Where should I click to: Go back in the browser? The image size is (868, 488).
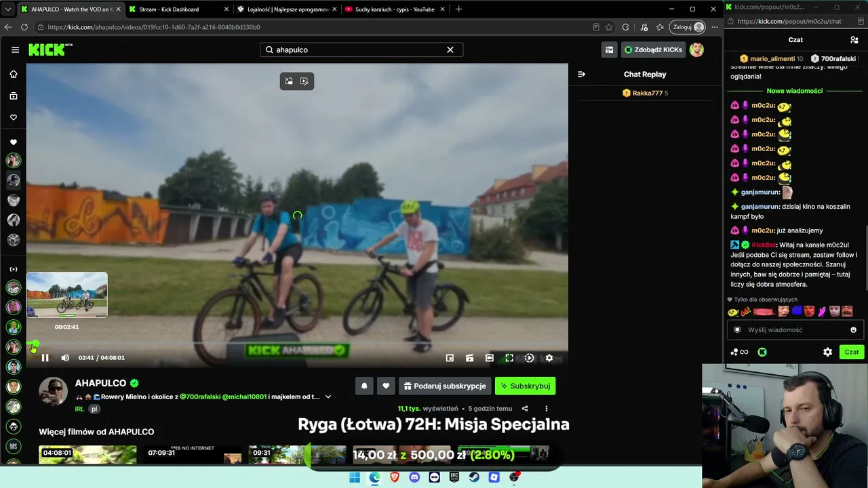tap(8, 27)
